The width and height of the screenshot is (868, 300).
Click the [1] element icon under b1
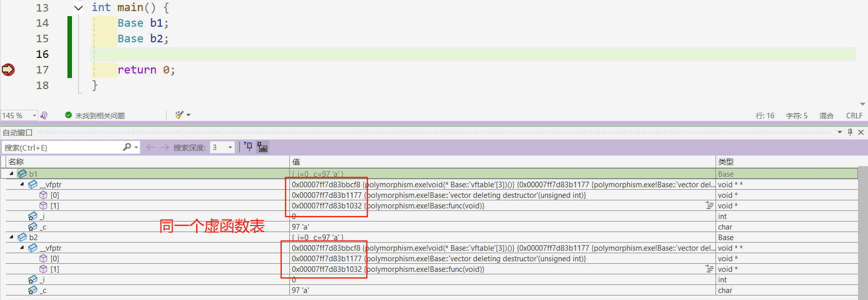pyautogui.click(x=43, y=206)
